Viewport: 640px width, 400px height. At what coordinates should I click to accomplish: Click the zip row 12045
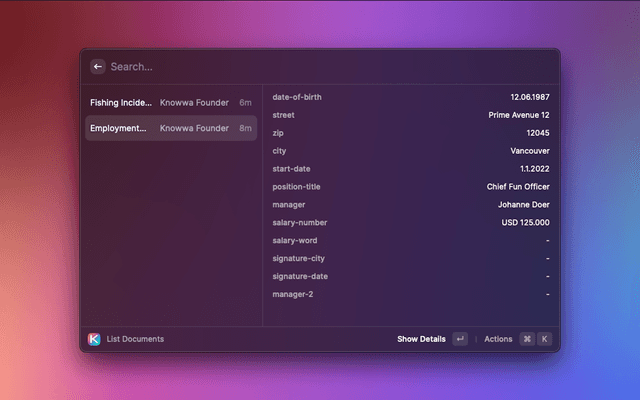point(410,133)
